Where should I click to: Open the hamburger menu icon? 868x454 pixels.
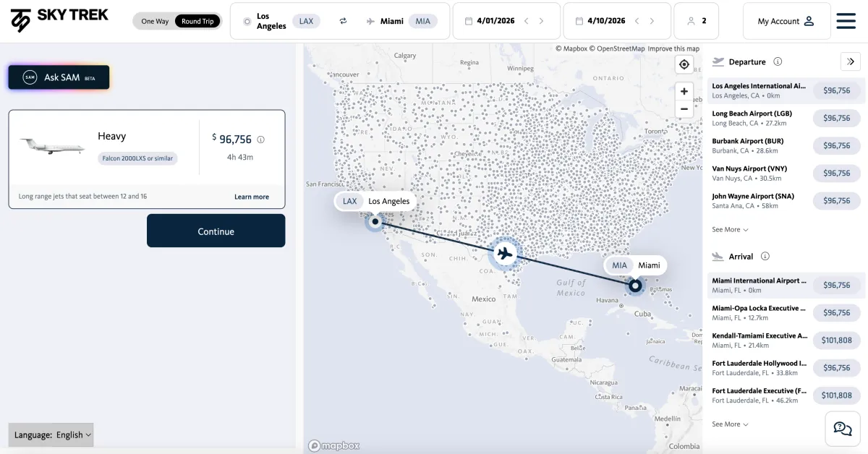coord(846,21)
